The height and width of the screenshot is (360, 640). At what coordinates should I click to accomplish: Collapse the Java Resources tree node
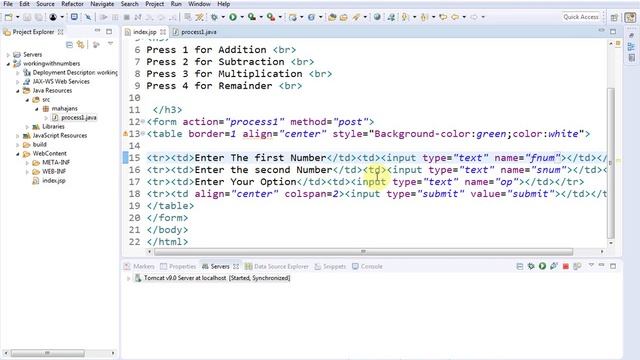(18, 91)
